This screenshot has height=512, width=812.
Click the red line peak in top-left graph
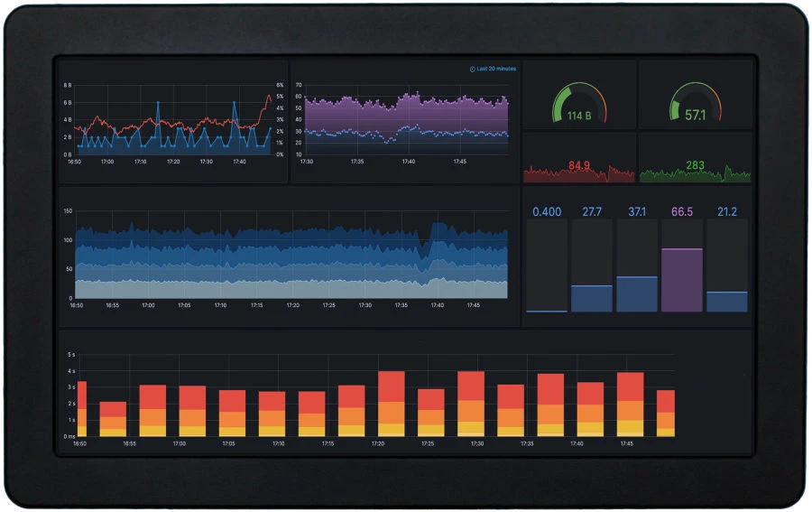point(267,96)
